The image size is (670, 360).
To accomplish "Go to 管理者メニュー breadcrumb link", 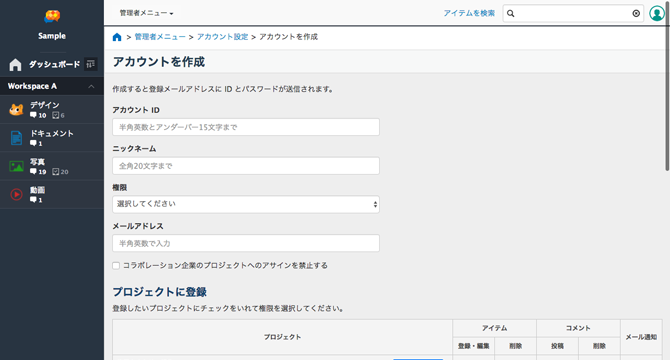I will point(160,37).
